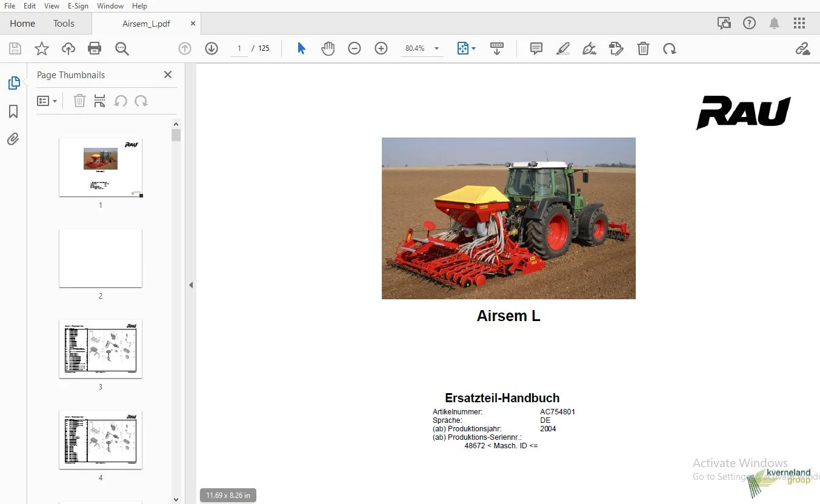820x504 pixels.
Task: Add a comment sticky note
Action: [536, 48]
